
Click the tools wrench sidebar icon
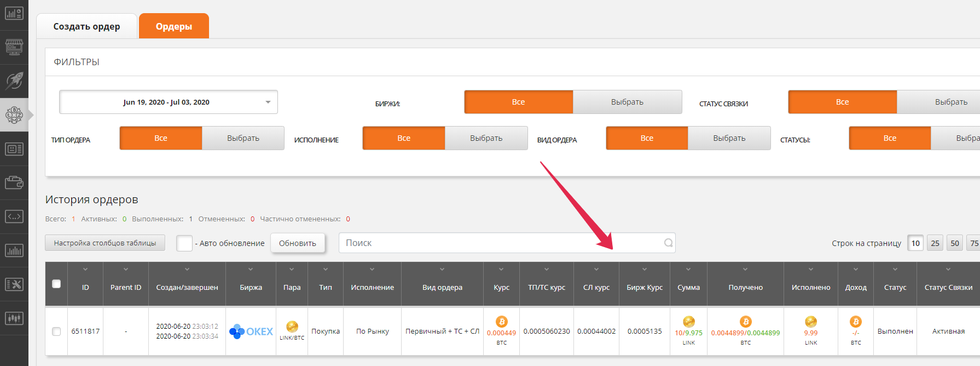coord(14,284)
